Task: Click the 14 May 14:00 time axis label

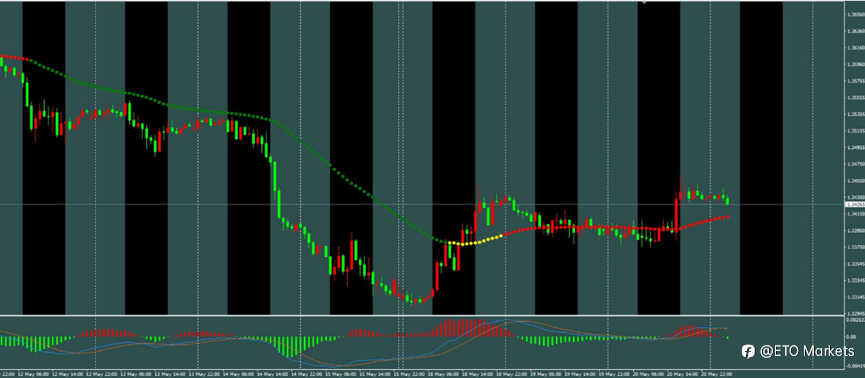Action: point(273,374)
